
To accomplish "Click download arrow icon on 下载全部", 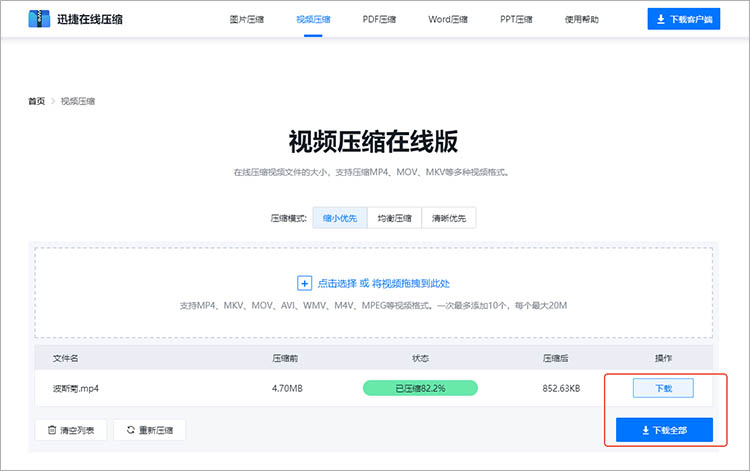I will [x=645, y=430].
